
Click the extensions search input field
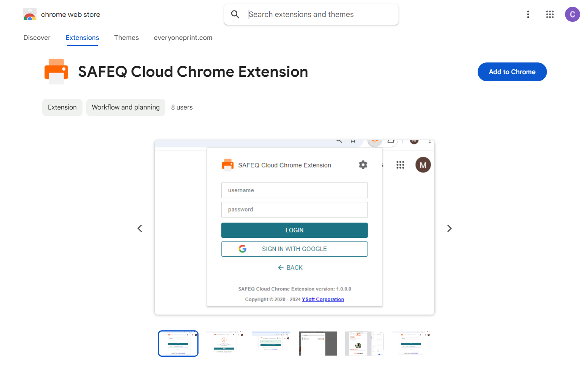pos(320,14)
